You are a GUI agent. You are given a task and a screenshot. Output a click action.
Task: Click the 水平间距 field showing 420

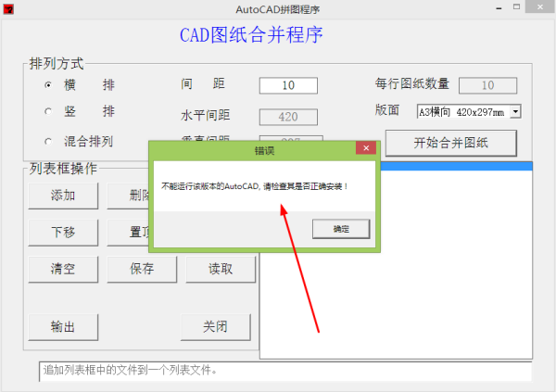click(x=288, y=117)
